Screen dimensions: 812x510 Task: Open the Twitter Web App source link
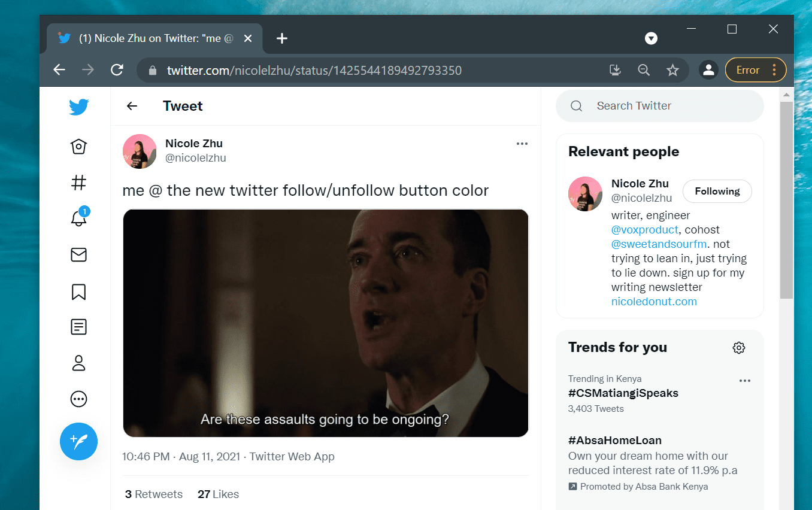point(292,457)
